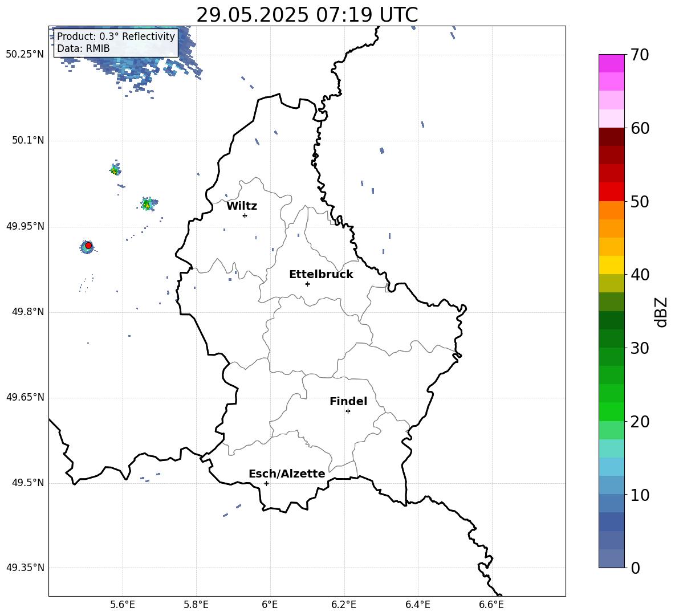Click the colorbar tick value 40
The image size is (675, 616).
[x=640, y=275]
